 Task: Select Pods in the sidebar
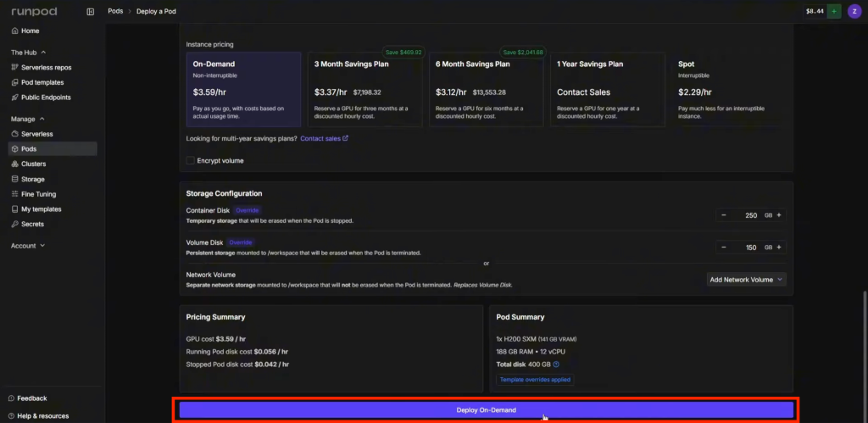(x=53, y=149)
